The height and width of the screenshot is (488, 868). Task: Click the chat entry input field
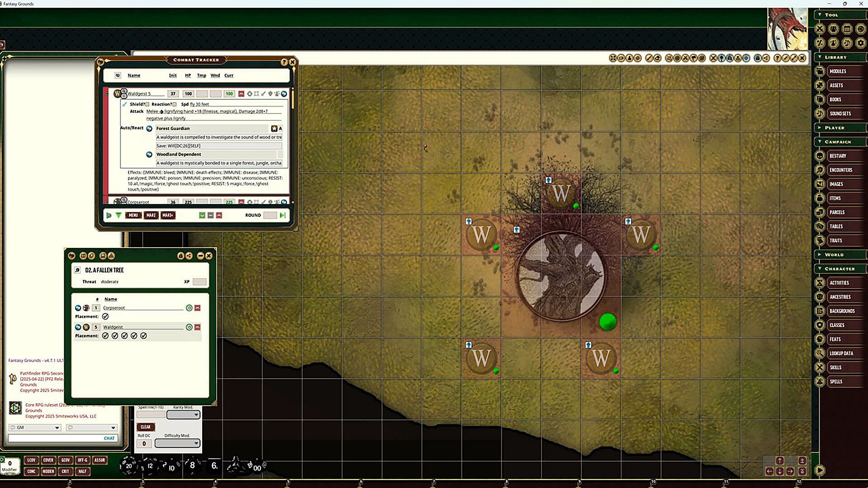54,438
